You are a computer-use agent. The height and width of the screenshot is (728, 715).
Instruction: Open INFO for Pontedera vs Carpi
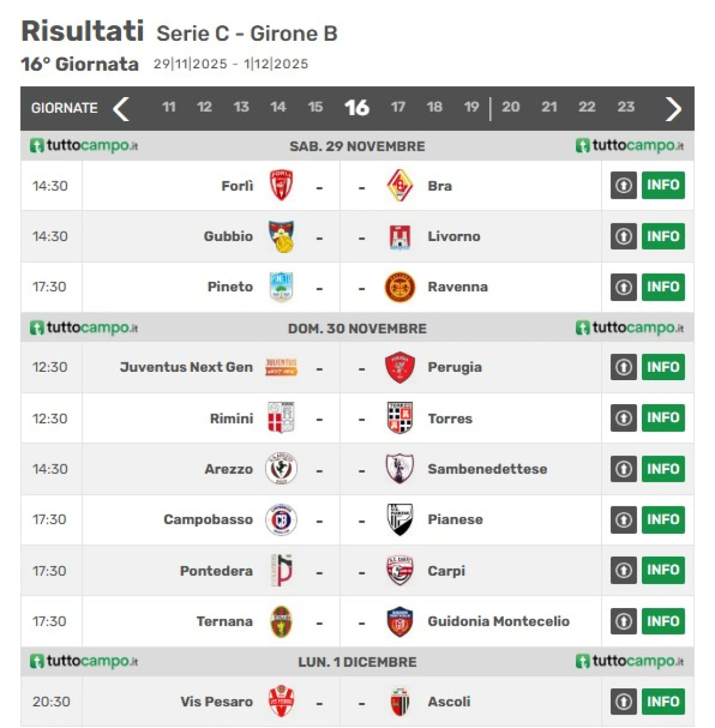[x=663, y=571]
